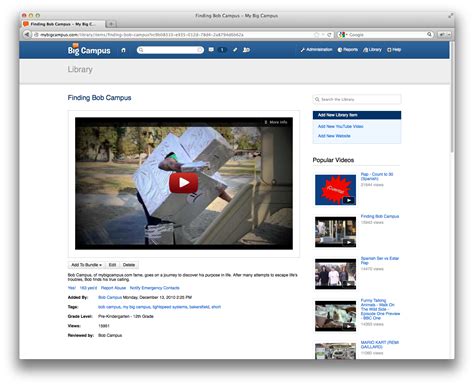Click Notify Emergency Contacts link
The width and height of the screenshot is (474, 386).
[x=155, y=288]
